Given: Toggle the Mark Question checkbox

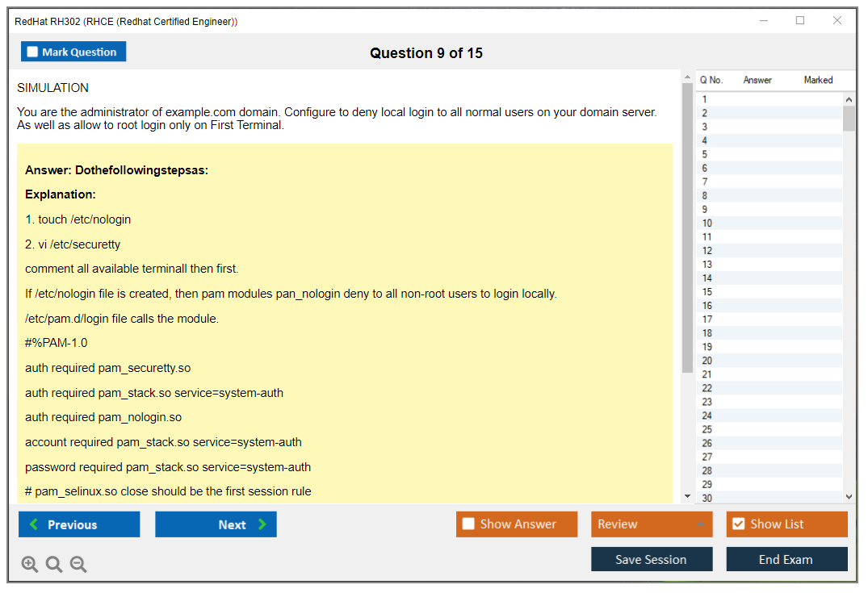Looking at the screenshot, I should 33,52.
